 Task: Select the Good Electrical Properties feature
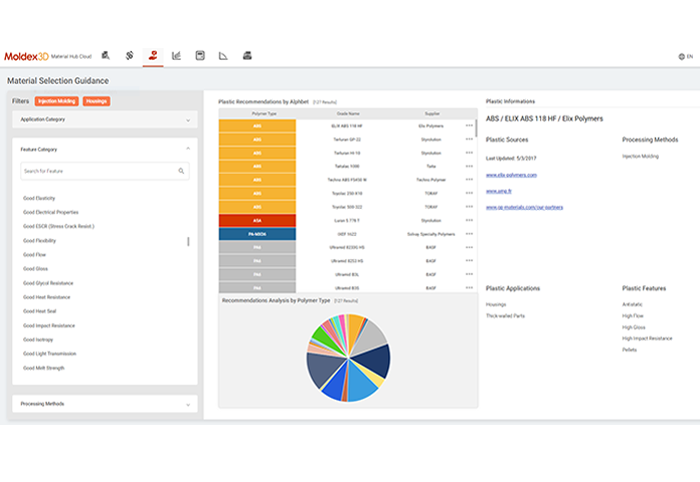[x=50, y=212]
